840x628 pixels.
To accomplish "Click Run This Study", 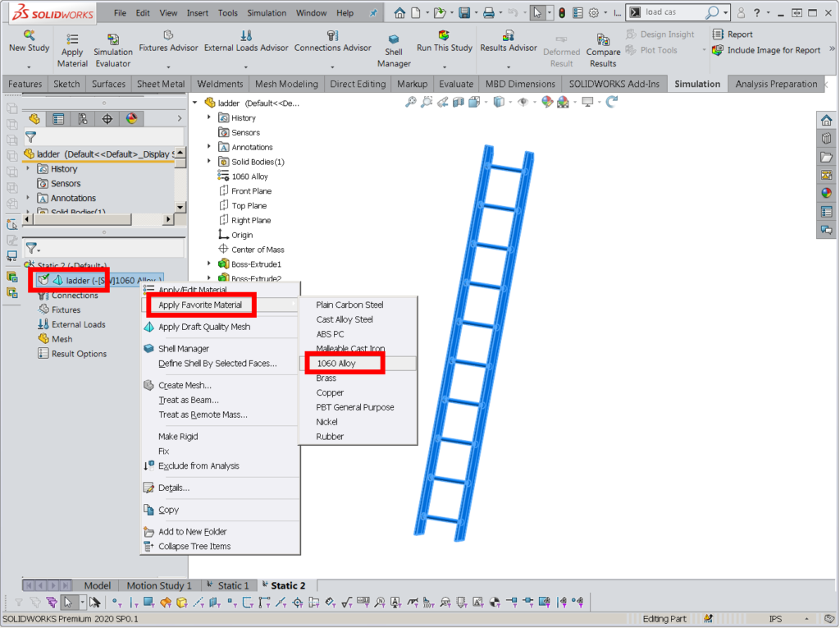I will point(444,42).
